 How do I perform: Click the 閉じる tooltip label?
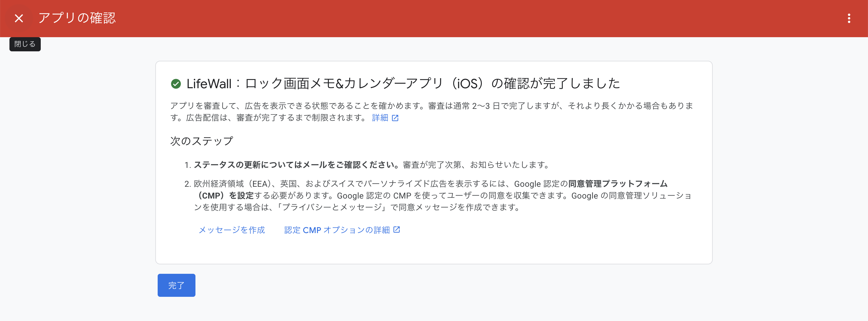pos(25,44)
